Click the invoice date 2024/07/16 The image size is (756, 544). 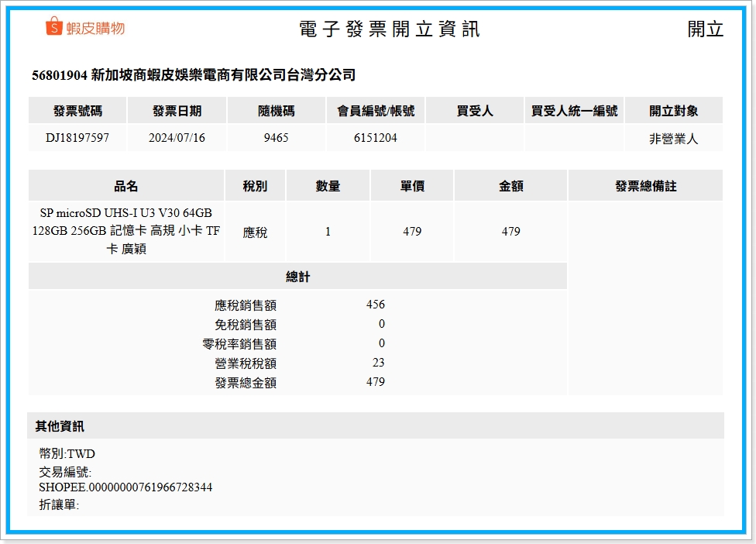pos(177,138)
